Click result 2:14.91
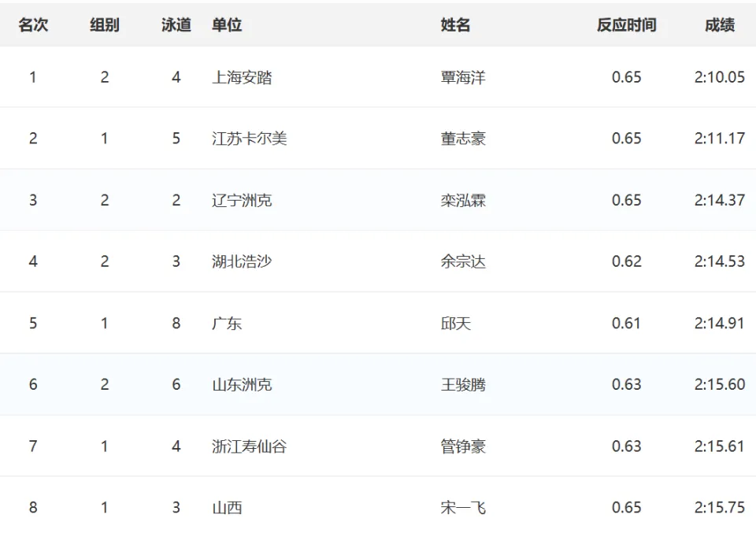 (x=719, y=323)
